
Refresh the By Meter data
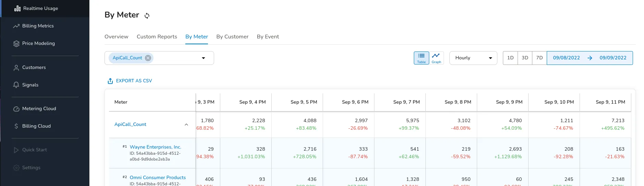click(x=147, y=15)
